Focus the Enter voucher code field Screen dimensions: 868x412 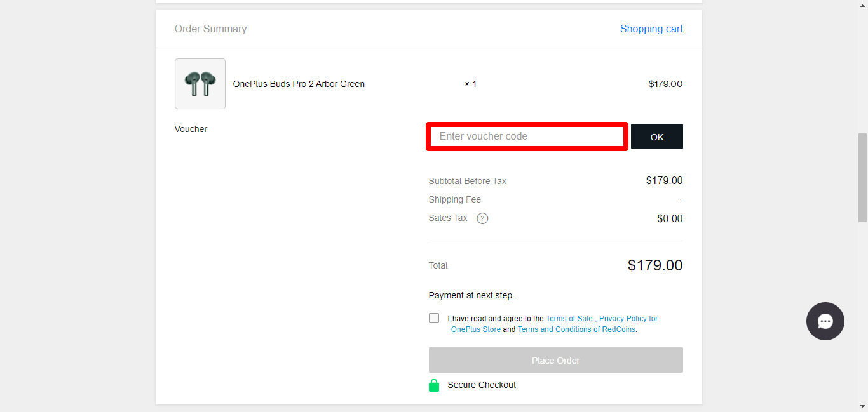[527, 136]
